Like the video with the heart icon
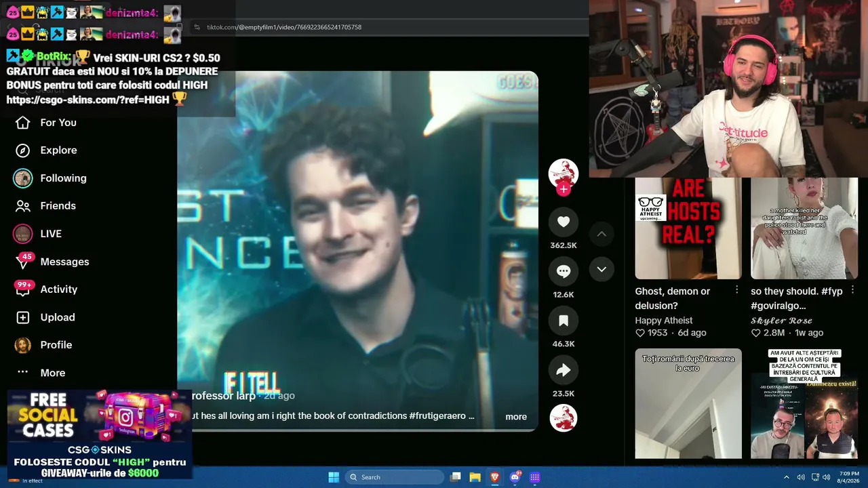Viewport: 868px width, 488px height. pos(564,222)
